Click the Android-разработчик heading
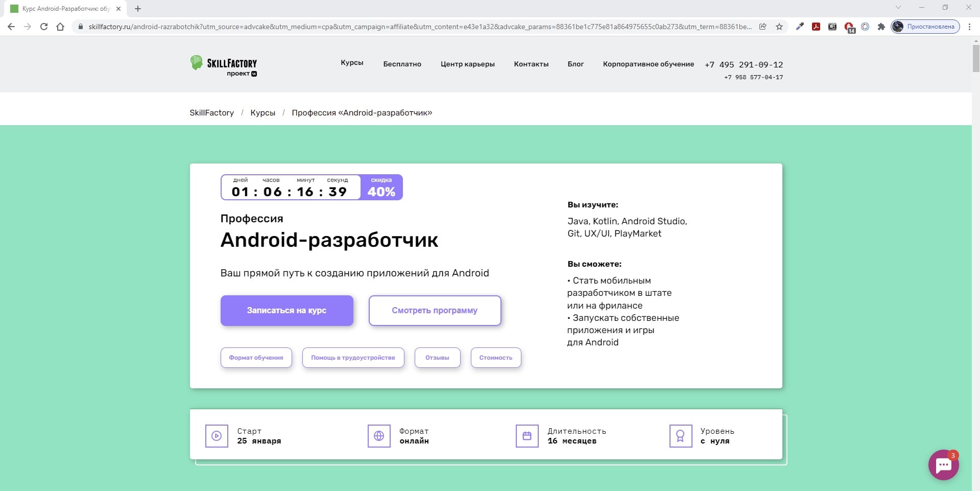980x491 pixels. point(329,240)
